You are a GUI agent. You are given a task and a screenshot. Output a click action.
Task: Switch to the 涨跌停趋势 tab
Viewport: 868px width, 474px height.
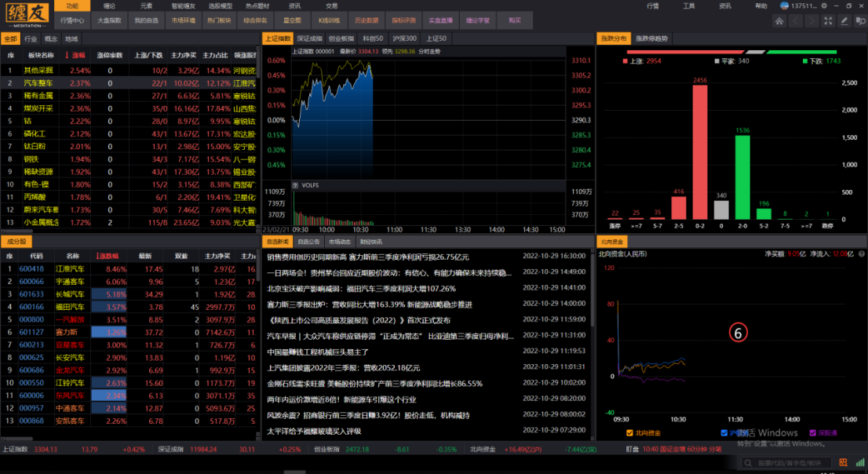[652, 38]
